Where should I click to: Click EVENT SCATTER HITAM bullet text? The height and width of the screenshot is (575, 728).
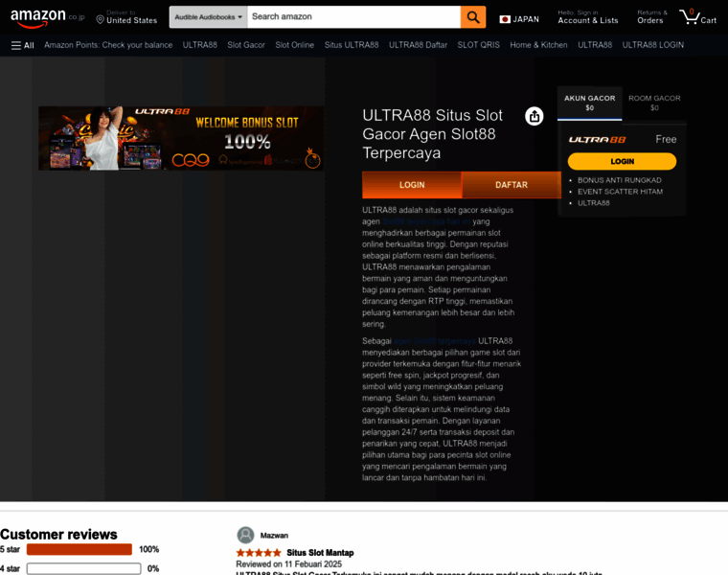(x=620, y=192)
